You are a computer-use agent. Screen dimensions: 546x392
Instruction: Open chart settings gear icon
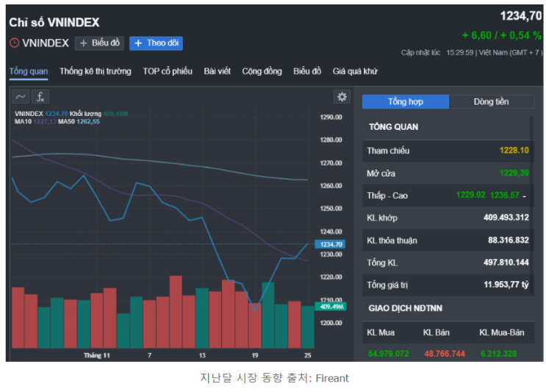click(x=342, y=97)
